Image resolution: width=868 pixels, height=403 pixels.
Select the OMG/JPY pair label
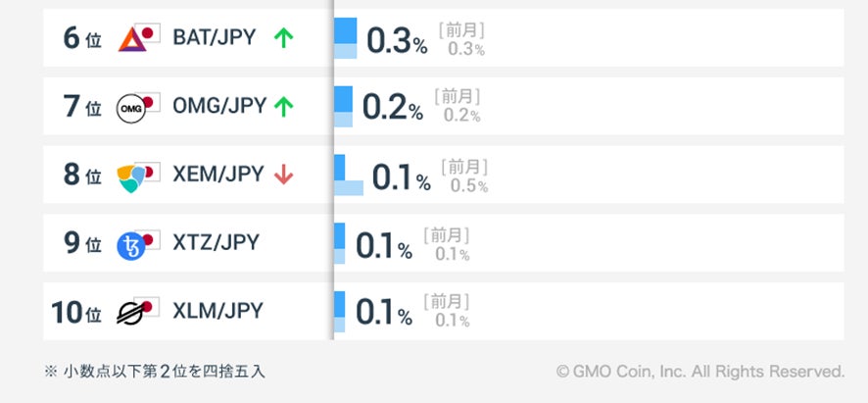point(218,106)
